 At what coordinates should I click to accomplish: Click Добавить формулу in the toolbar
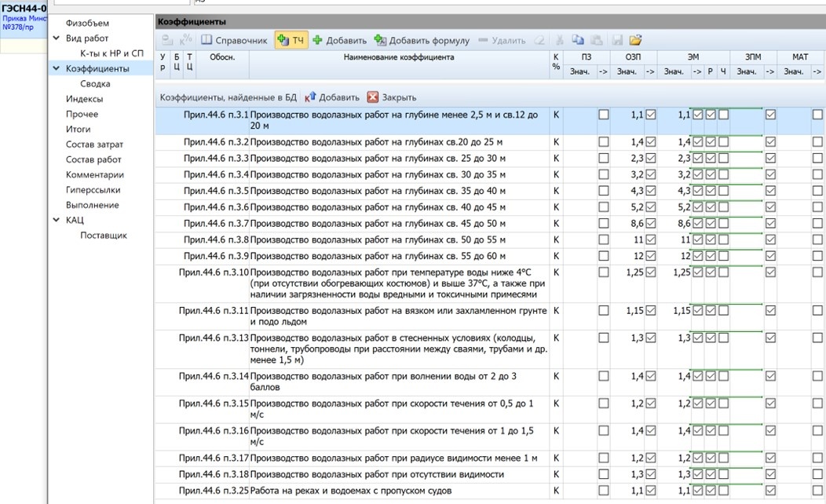click(x=422, y=41)
